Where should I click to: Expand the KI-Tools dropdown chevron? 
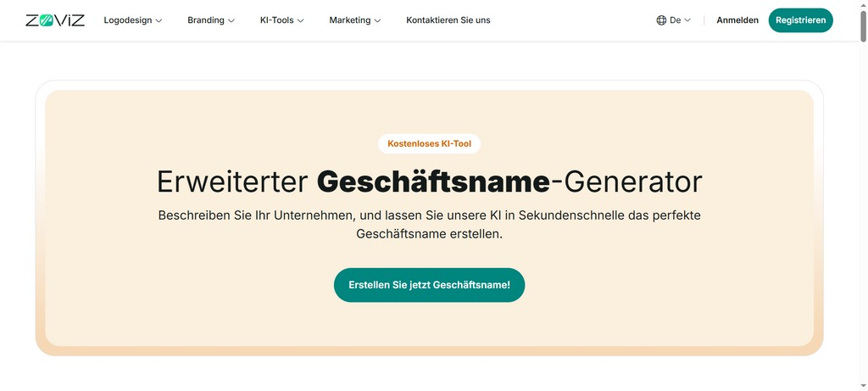[301, 20]
